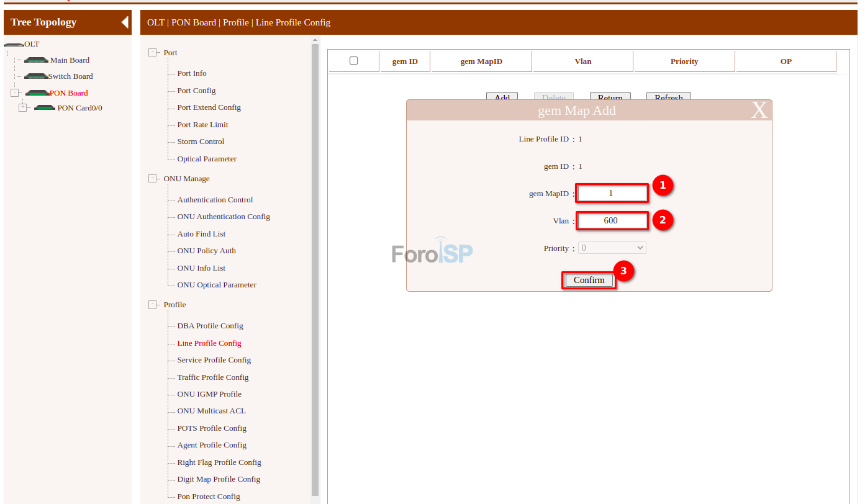Screen dimensions: 865x504
Task: Collapse the Port menu section
Action: click(x=153, y=53)
